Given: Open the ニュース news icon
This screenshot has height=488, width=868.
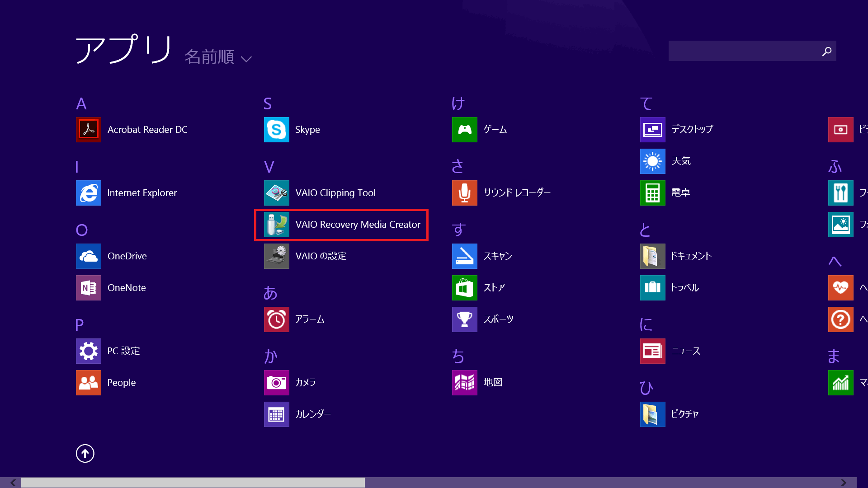Looking at the screenshot, I should coord(653,351).
